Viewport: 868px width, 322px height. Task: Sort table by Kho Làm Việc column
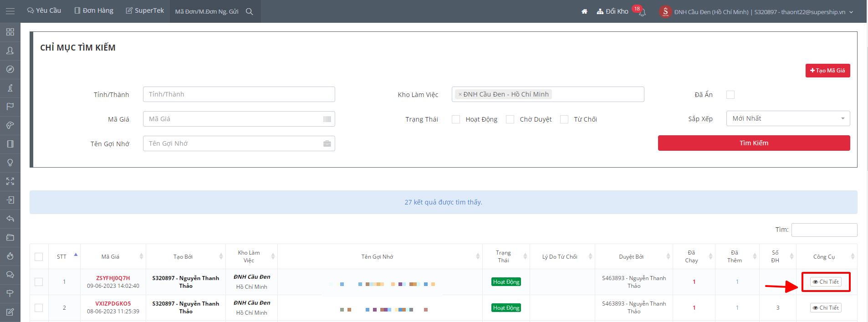[252, 256]
